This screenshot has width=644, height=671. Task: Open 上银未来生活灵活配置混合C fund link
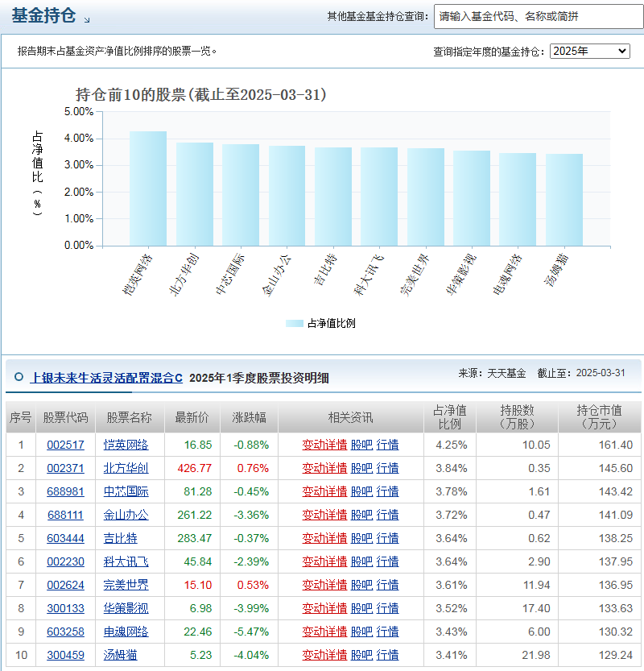(106, 378)
